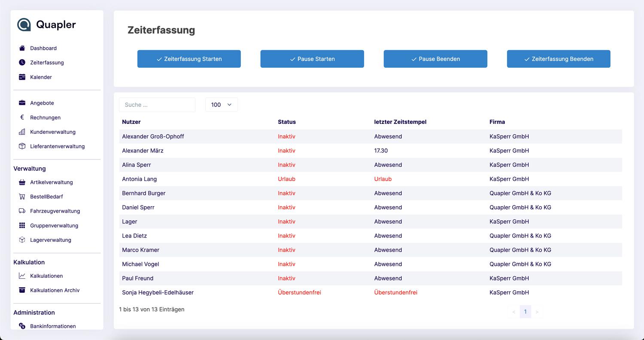Click the Fahrzeugverwaltung truck icon
Viewport: 644px width, 340px height.
click(x=22, y=211)
